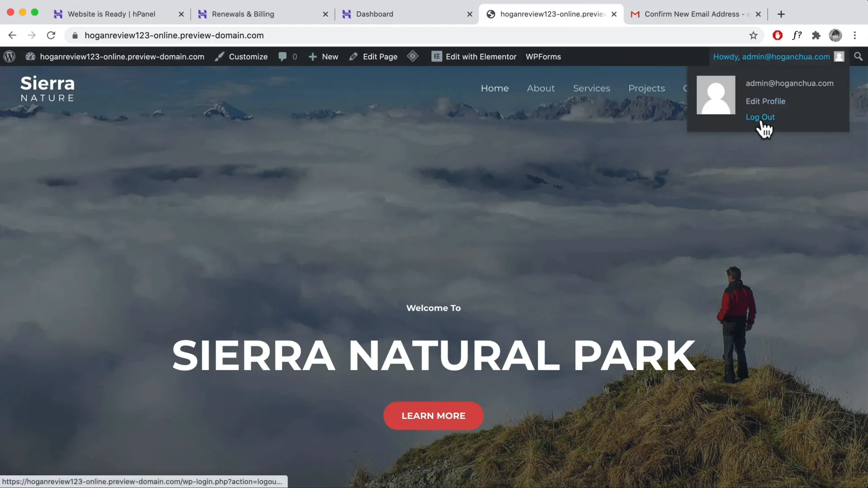The width and height of the screenshot is (868, 488).
Task: Click the browser refresh icon
Action: pos(51,36)
